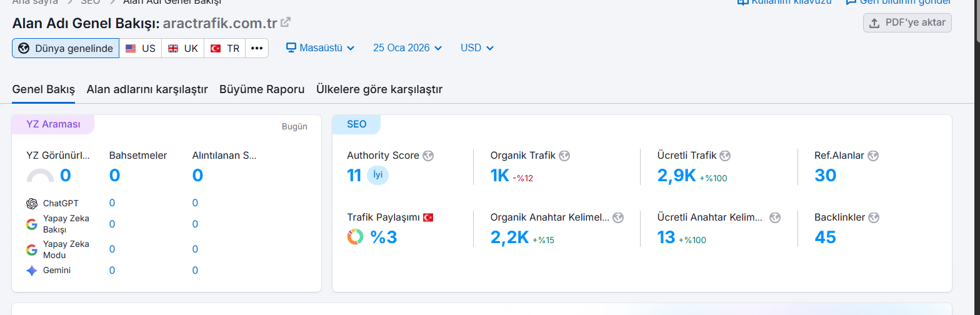980x315 pixels.
Task: Click globe icon next to Ücretli Trafik
Action: pyautogui.click(x=725, y=156)
